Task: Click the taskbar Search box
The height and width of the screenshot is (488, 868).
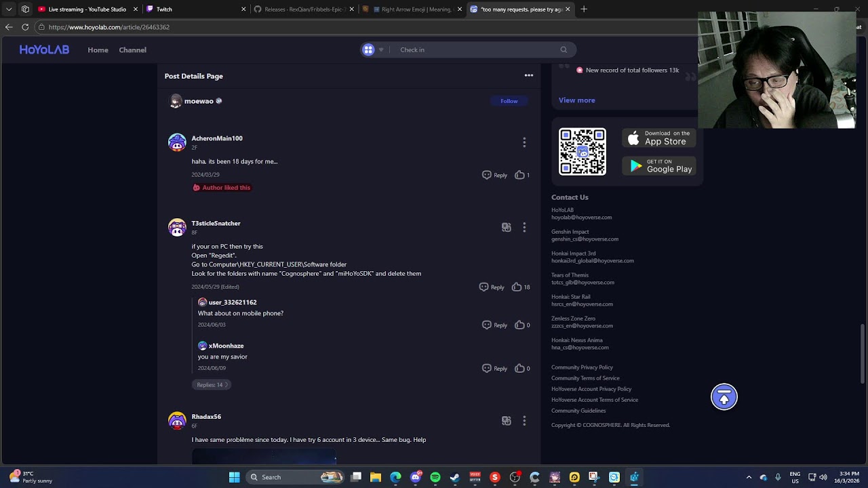Action: (x=295, y=477)
